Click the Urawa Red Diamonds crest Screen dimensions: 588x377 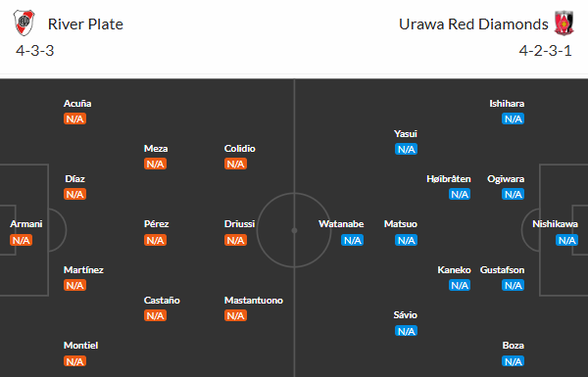564,23
